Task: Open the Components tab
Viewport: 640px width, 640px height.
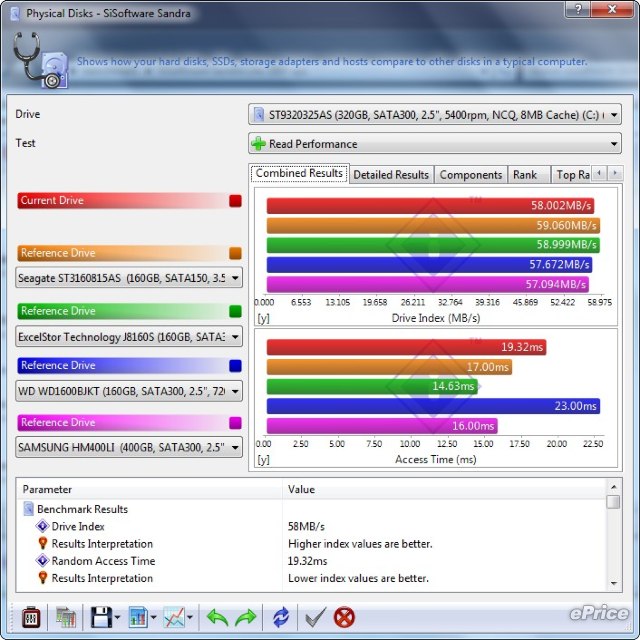Action: point(470,175)
